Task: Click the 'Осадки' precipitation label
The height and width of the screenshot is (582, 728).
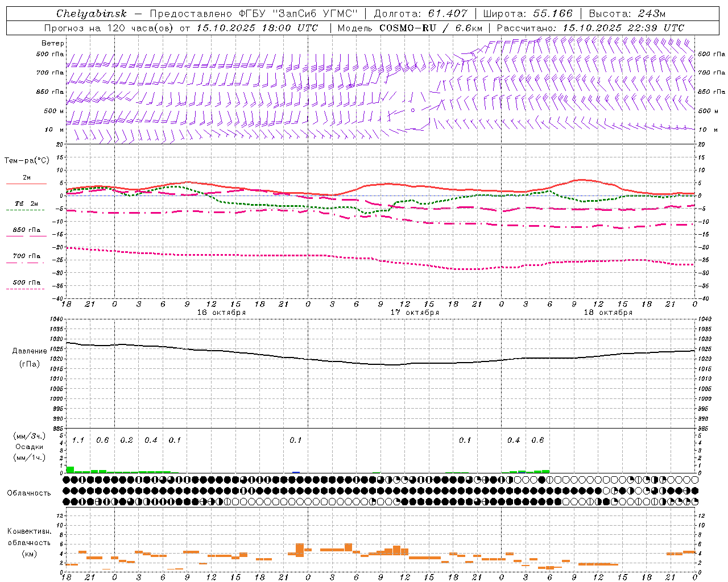Action: pos(29,447)
